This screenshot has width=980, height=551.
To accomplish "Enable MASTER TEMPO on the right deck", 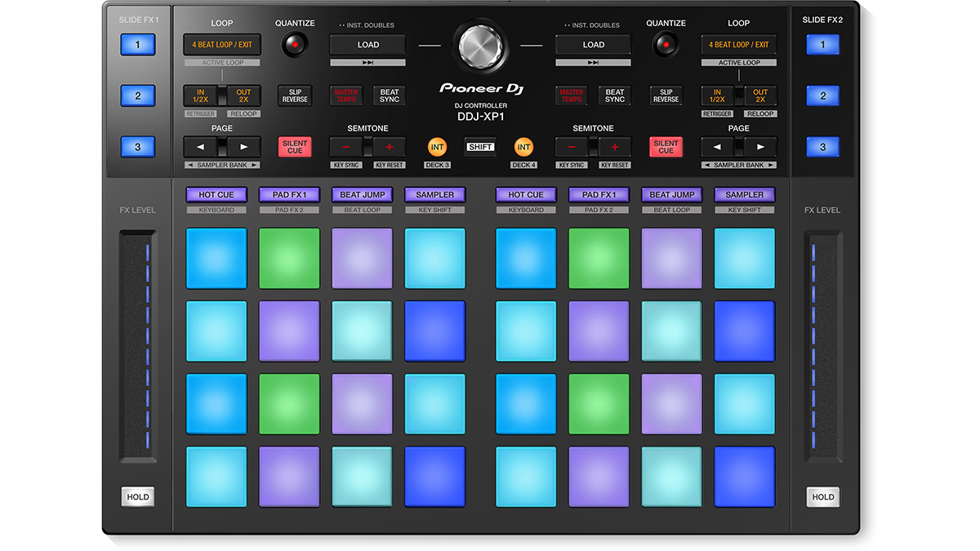I will (x=572, y=96).
